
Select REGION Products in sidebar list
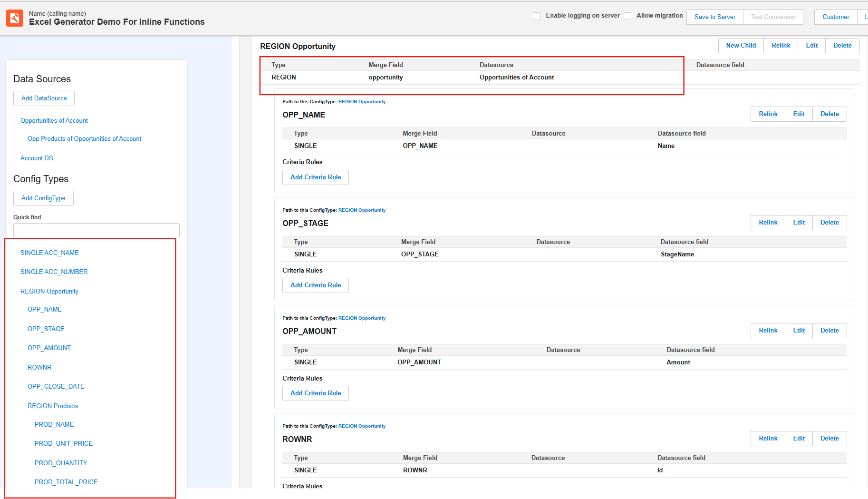coord(53,406)
